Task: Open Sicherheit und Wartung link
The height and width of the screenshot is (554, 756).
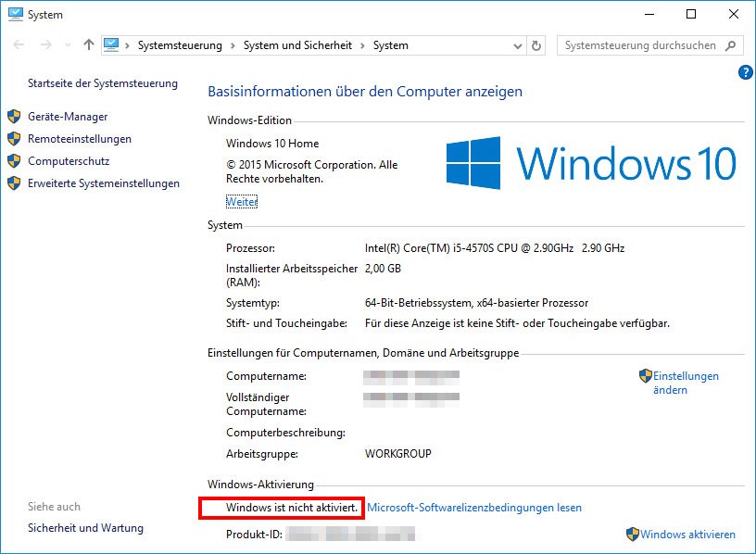Action: [x=85, y=528]
